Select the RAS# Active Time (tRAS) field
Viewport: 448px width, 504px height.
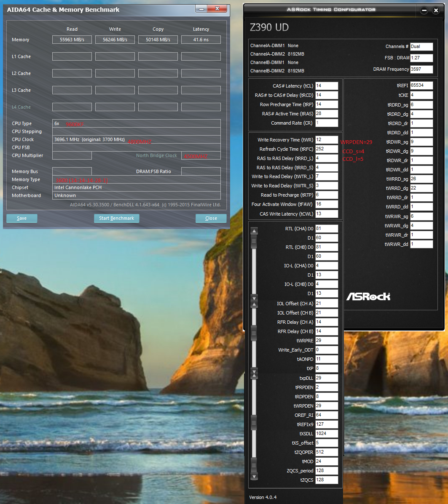[x=327, y=114]
